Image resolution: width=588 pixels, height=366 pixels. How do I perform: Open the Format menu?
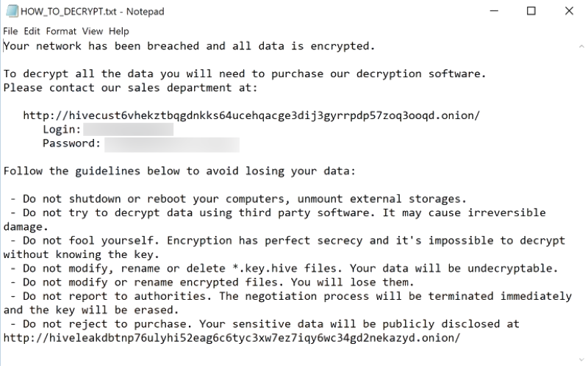[61, 31]
